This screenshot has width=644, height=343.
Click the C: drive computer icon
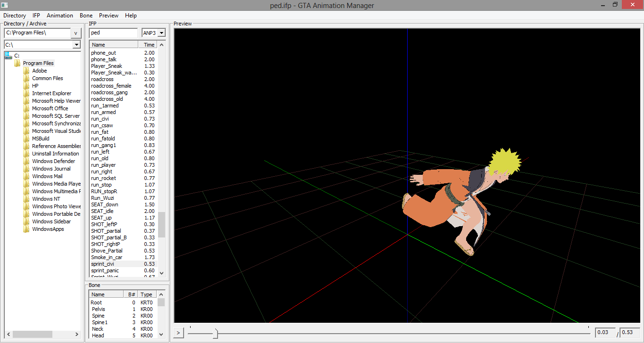pyautogui.click(x=8, y=56)
